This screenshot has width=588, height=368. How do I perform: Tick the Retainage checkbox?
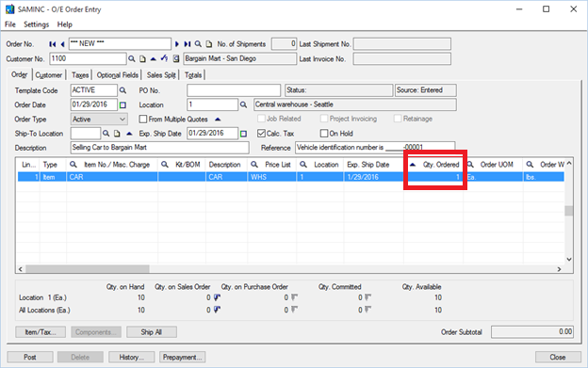click(x=398, y=119)
